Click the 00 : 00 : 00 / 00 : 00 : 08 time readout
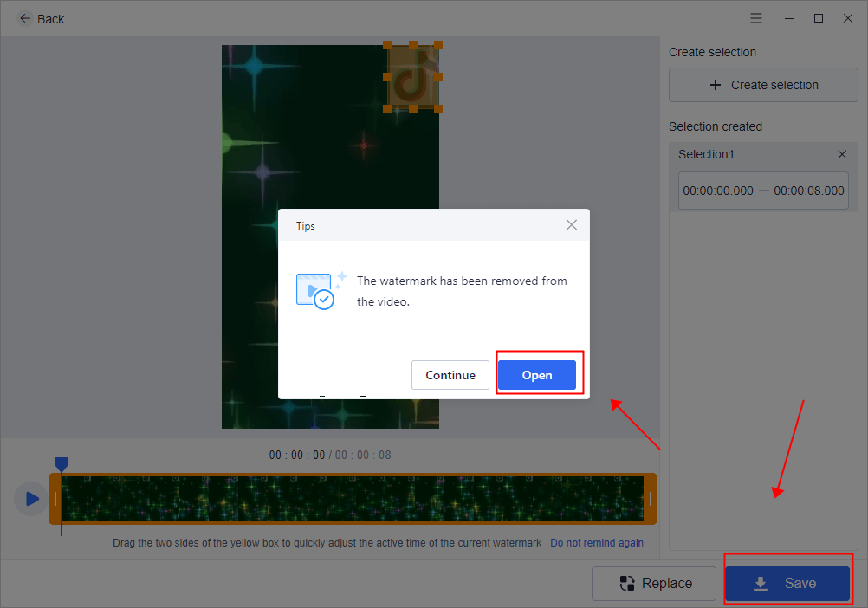This screenshot has height=608, width=868. 330,455
